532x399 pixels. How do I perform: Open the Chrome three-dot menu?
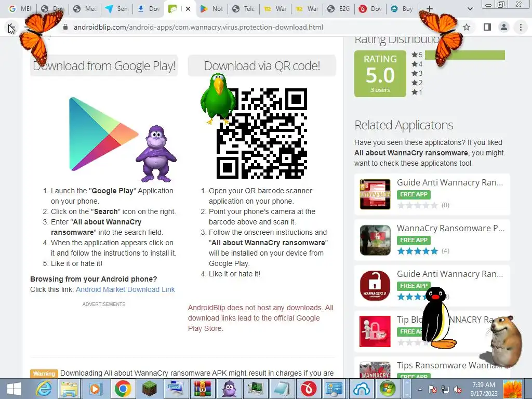(521, 27)
